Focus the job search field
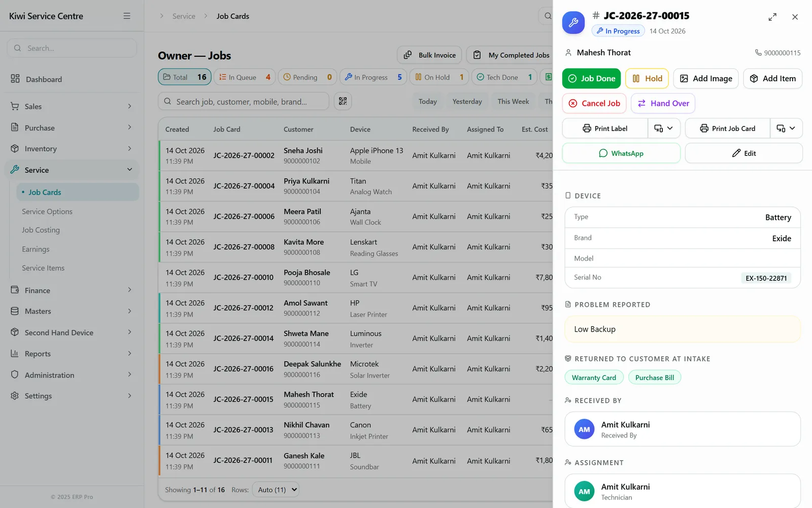The image size is (812, 508). (244, 102)
